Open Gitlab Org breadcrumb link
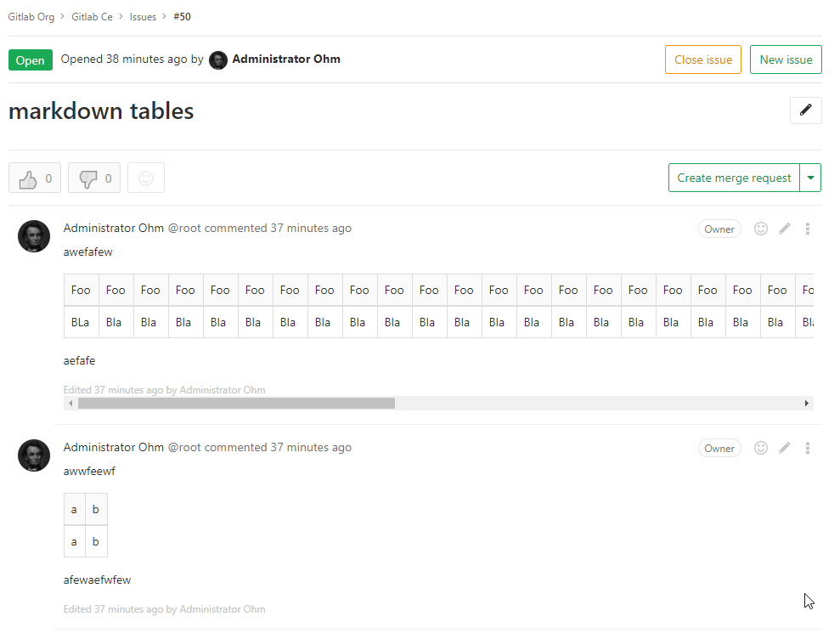This screenshot has width=840, height=639. click(x=32, y=17)
